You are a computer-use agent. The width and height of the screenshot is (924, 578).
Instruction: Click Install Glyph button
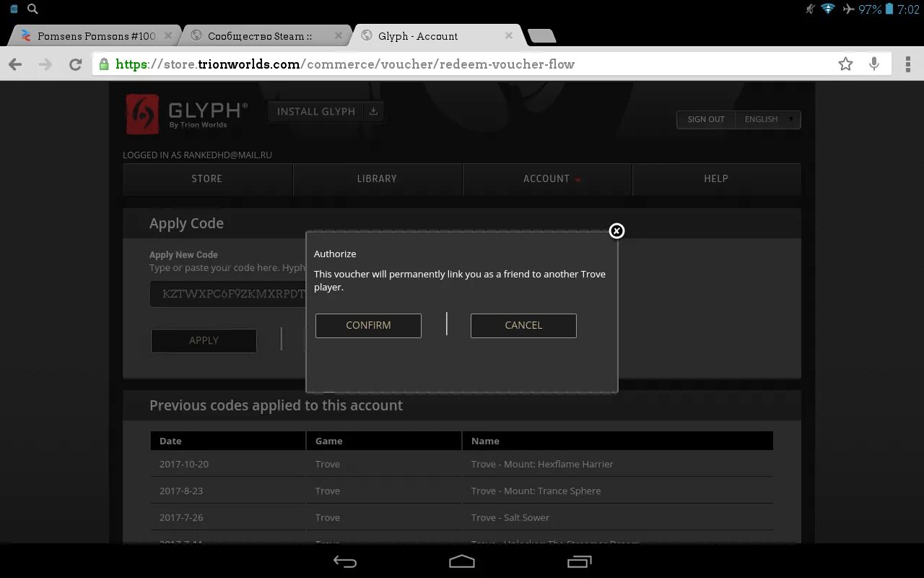(x=316, y=111)
